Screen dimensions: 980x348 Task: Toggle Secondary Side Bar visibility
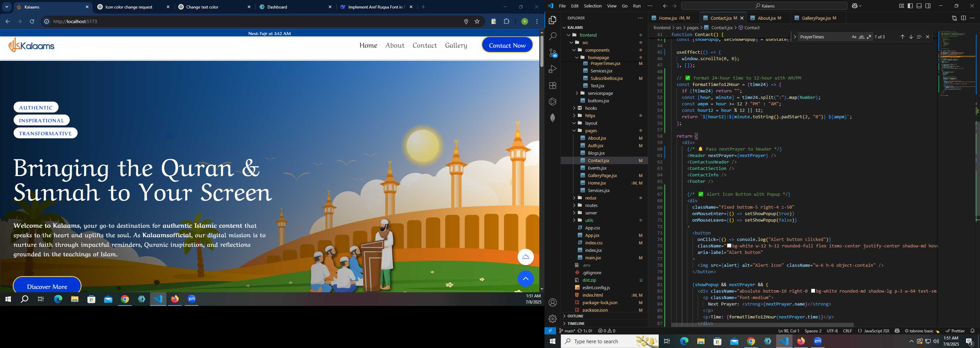[928, 6]
